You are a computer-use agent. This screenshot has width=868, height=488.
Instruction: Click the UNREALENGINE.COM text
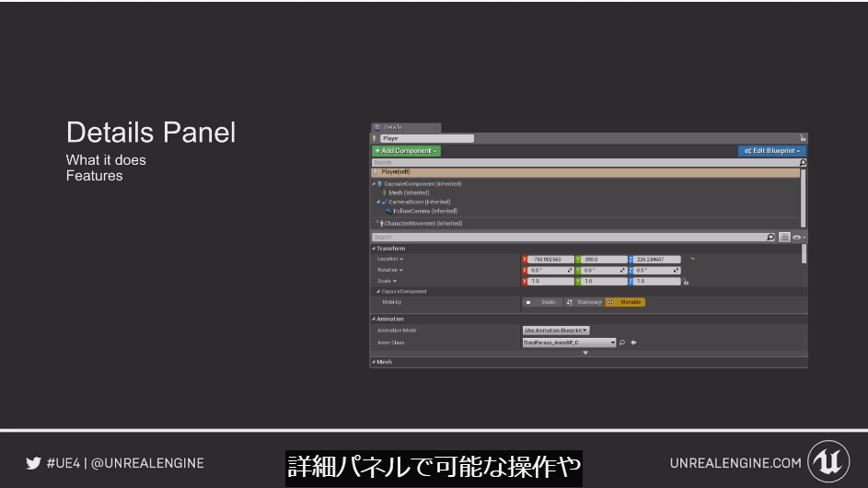[735, 463]
